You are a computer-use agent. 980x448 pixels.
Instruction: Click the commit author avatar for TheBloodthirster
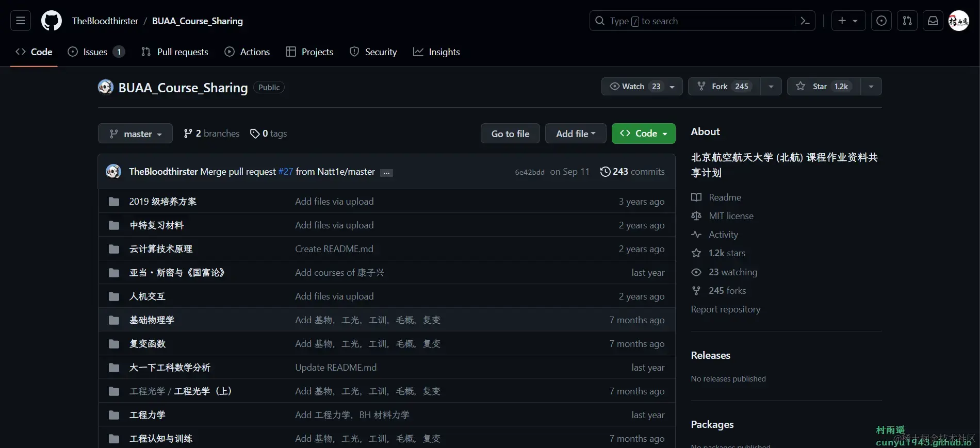coord(113,171)
